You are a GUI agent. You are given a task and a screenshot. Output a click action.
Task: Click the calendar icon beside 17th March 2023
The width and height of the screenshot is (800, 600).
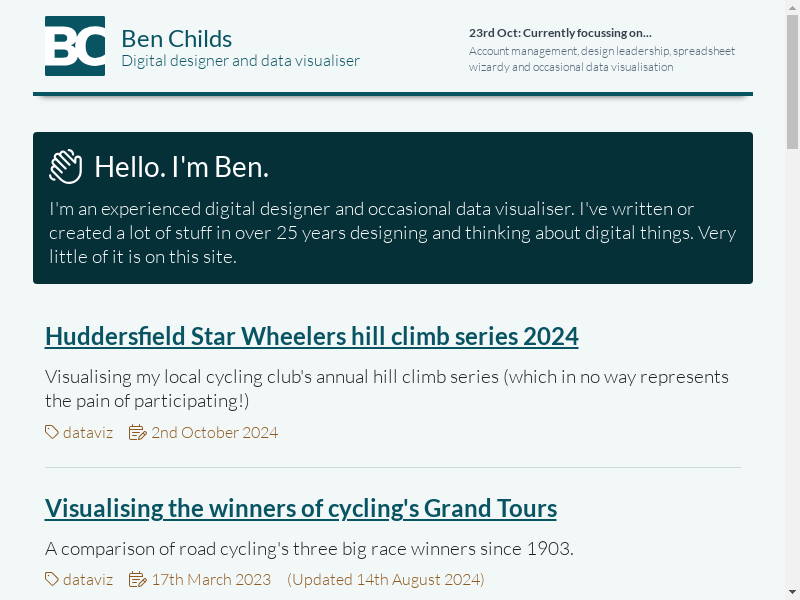[138, 579]
